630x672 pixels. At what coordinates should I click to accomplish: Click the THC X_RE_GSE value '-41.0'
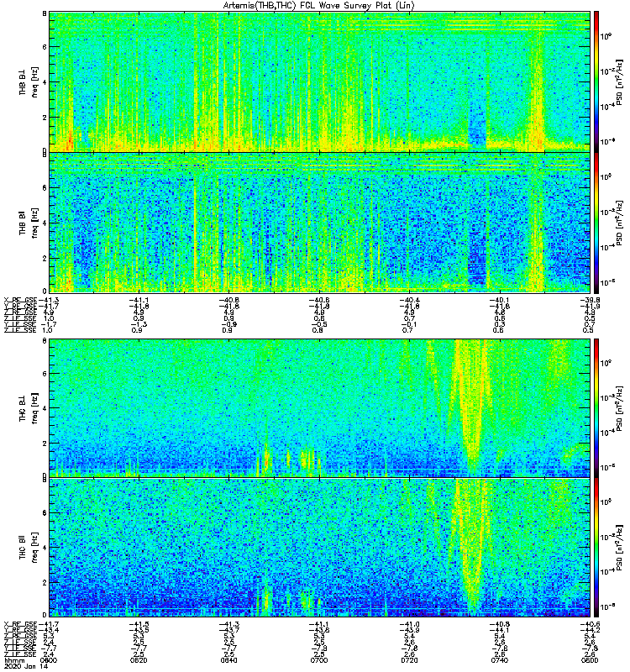coord(409,624)
